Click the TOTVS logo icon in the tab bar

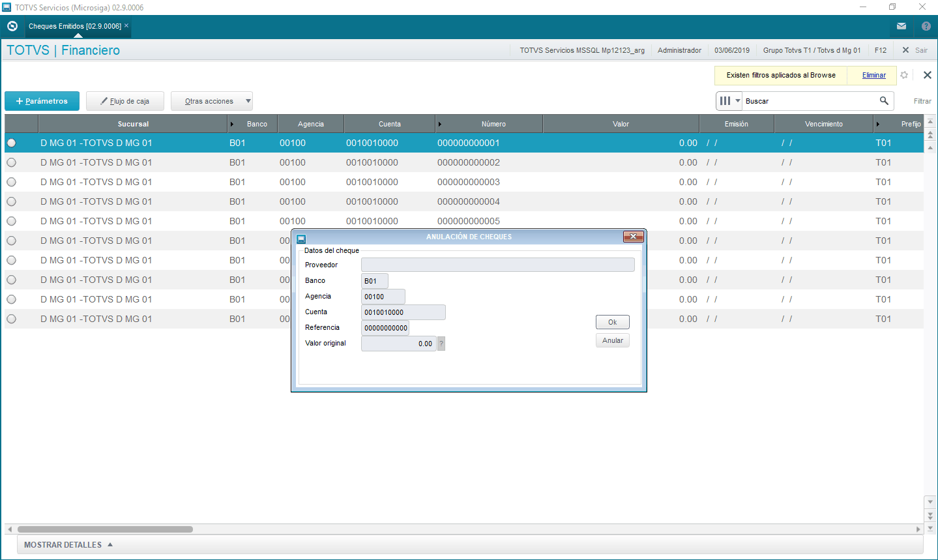12,26
